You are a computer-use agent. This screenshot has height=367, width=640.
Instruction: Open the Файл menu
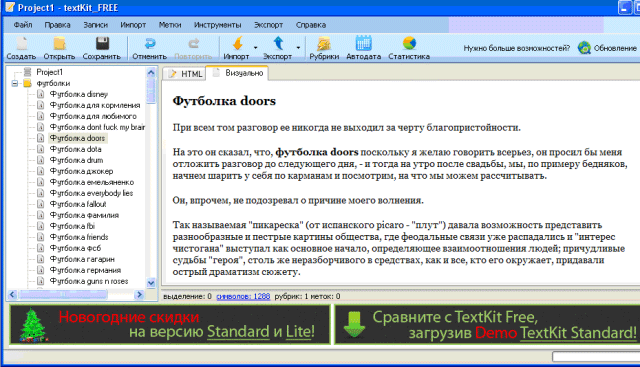(23, 25)
